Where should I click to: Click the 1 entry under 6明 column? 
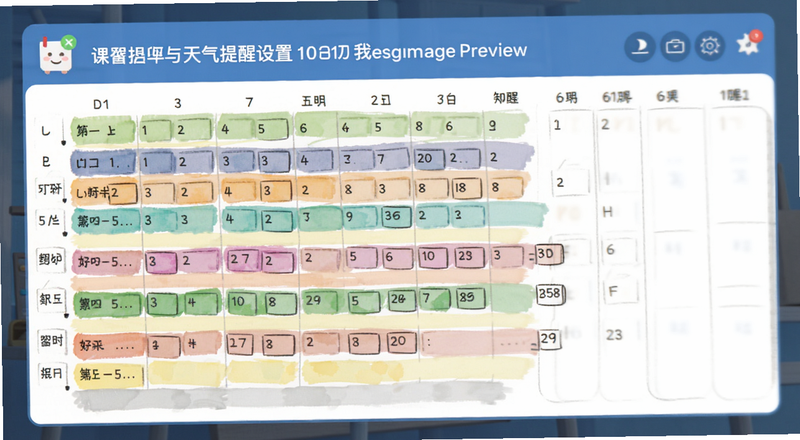(558, 125)
